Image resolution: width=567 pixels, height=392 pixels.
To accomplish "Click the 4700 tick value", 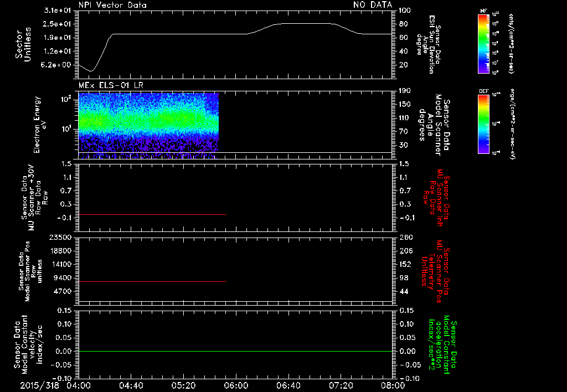I will click(62, 291).
